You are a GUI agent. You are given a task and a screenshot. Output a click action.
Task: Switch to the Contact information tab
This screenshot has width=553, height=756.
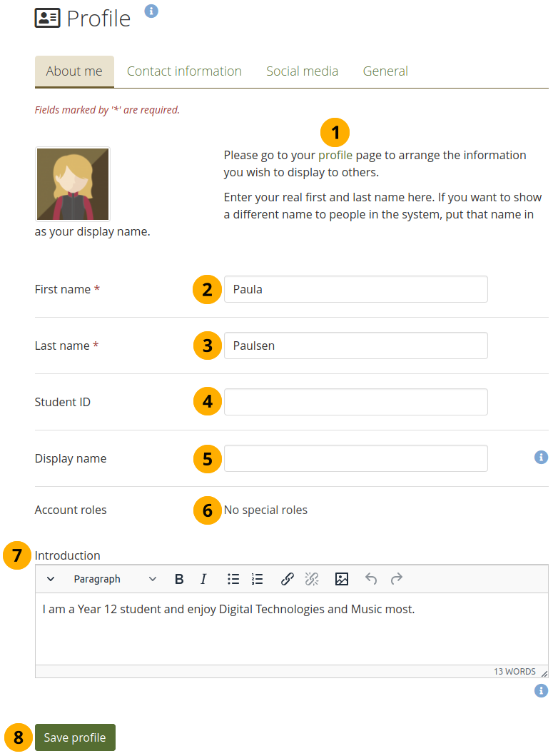coord(184,71)
